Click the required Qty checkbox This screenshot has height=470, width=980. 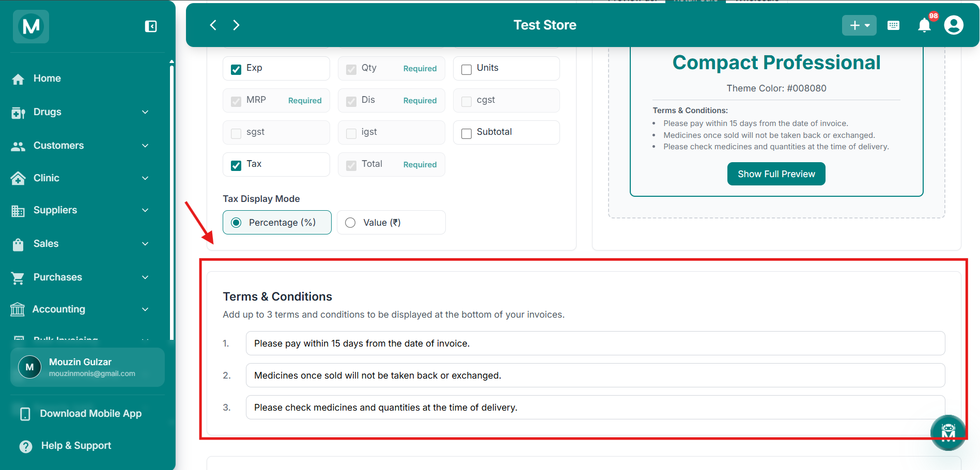351,69
